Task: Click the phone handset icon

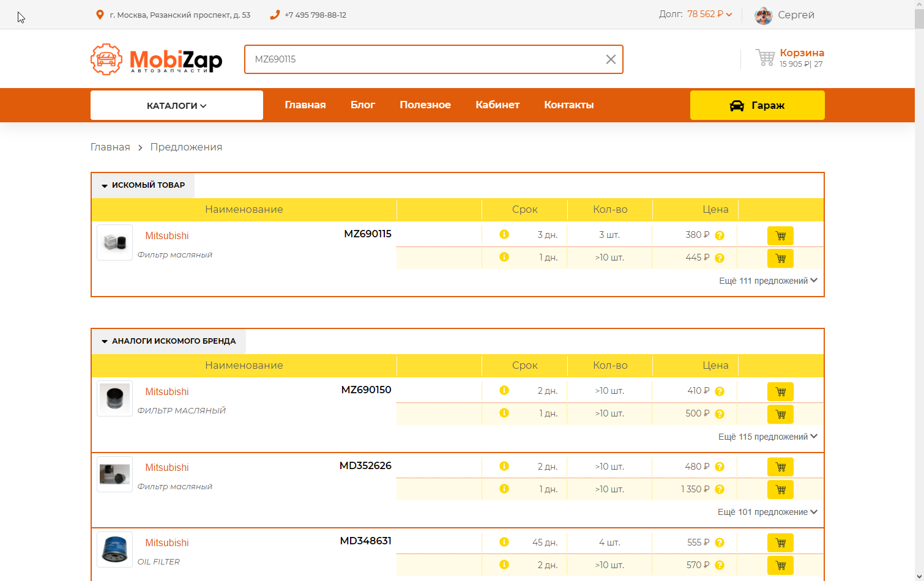Action: click(x=275, y=15)
